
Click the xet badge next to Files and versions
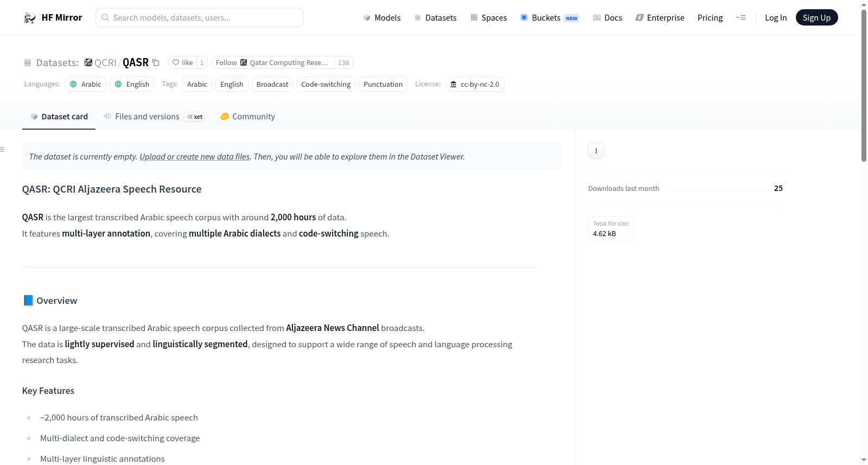[x=195, y=117]
